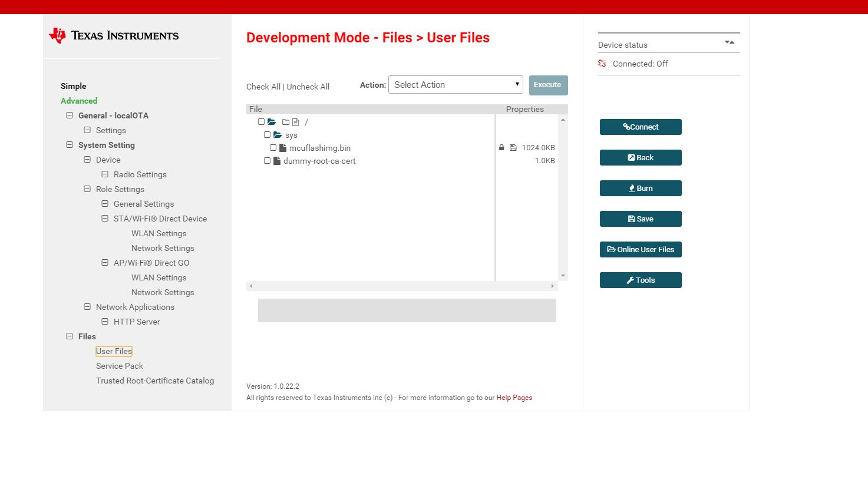Collapse the Device tree node
The height and width of the screenshot is (486, 868).
[x=87, y=160]
